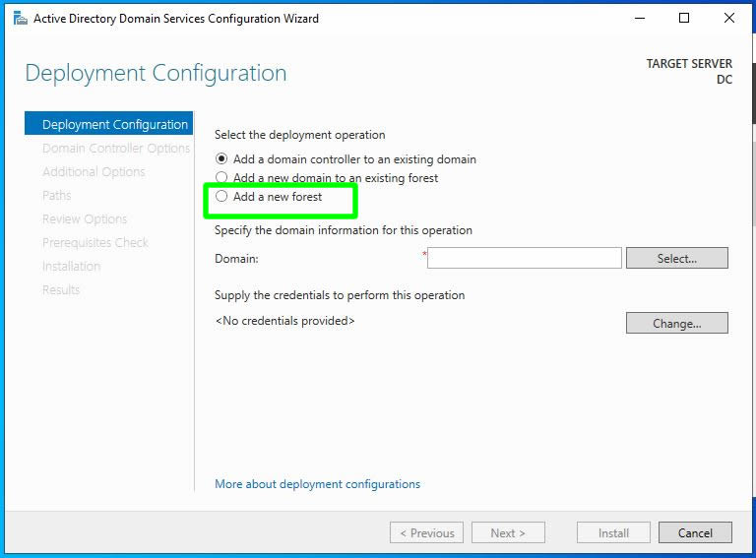Jump to Review Options step
Image resolution: width=756 pixels, height=558 pixels.
tap(85, 219)
